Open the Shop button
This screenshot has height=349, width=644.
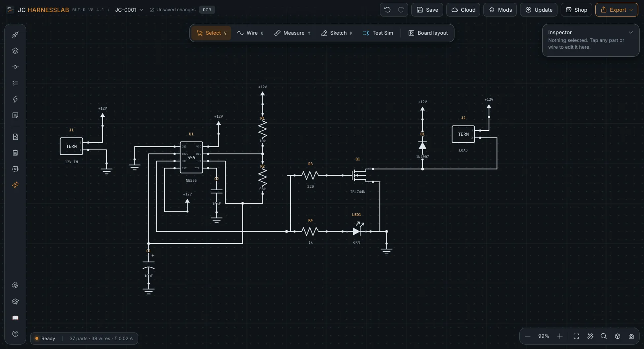[576, 10]
